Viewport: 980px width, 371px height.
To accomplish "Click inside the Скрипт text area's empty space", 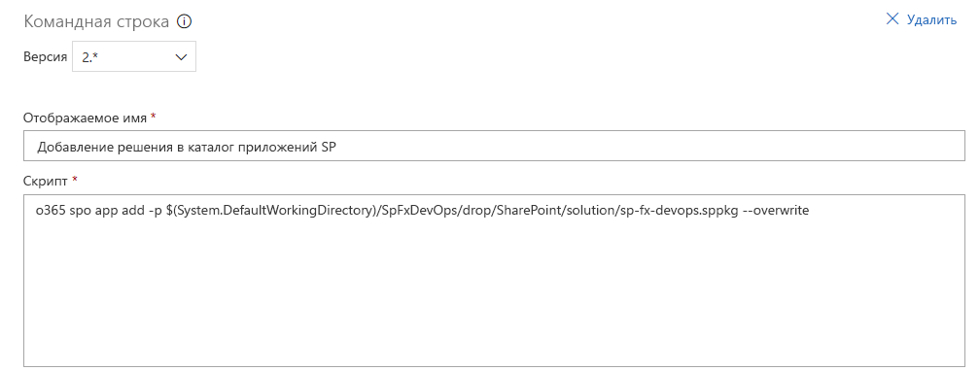I will (x=494, y=293).
